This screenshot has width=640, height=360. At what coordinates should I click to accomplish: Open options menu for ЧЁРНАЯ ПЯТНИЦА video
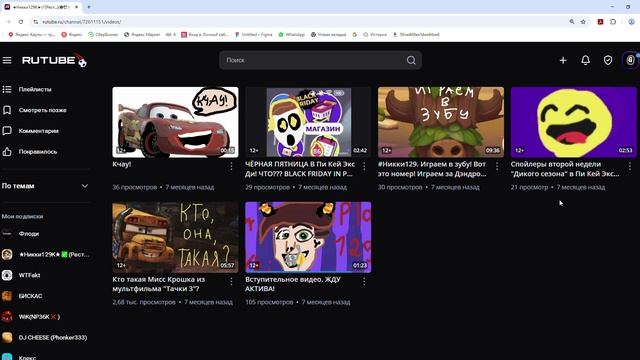click(364, 166)
